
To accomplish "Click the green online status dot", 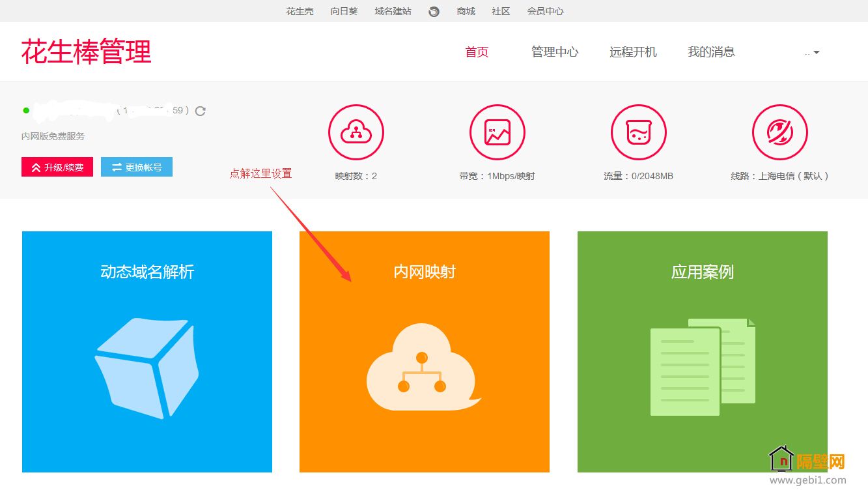I will coord(26,110).
